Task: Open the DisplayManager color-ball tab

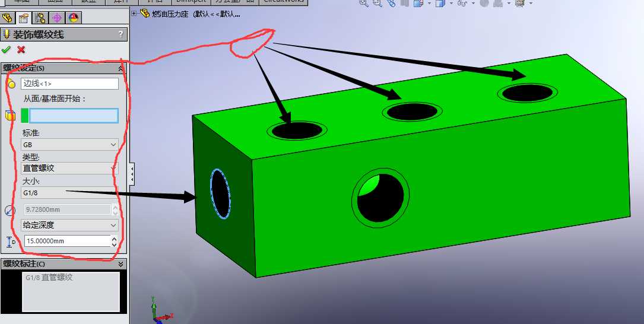Action: point(74,18)
